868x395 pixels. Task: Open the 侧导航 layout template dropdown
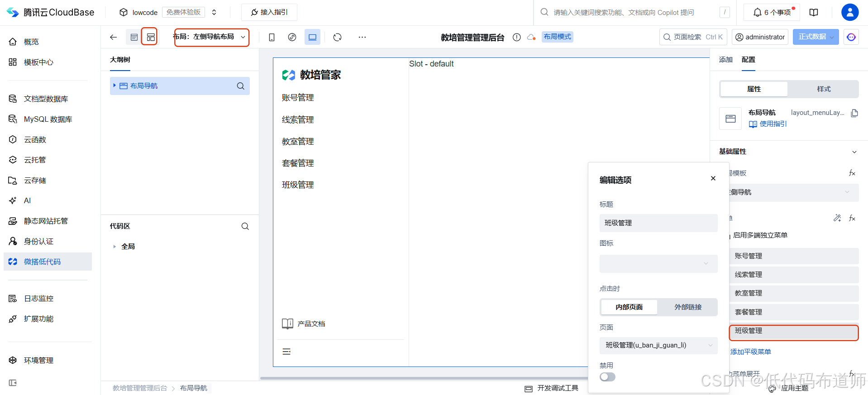coord(793,192)
